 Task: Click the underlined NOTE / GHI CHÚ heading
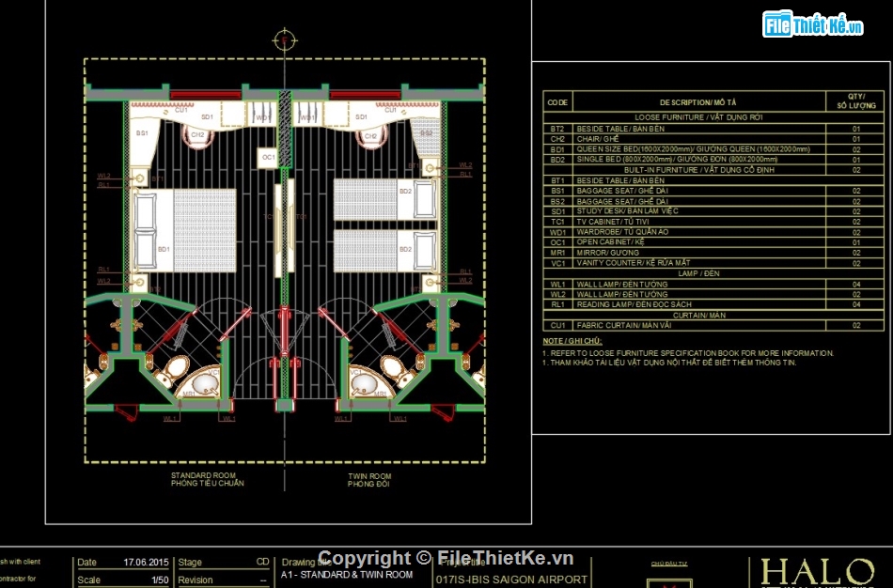[572, 340]
